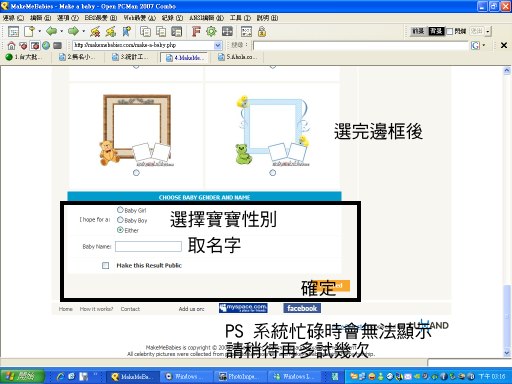The image size is (512, 384).
Task: Expand the new page icon dropdown arrow
Action: coord(40,32)
